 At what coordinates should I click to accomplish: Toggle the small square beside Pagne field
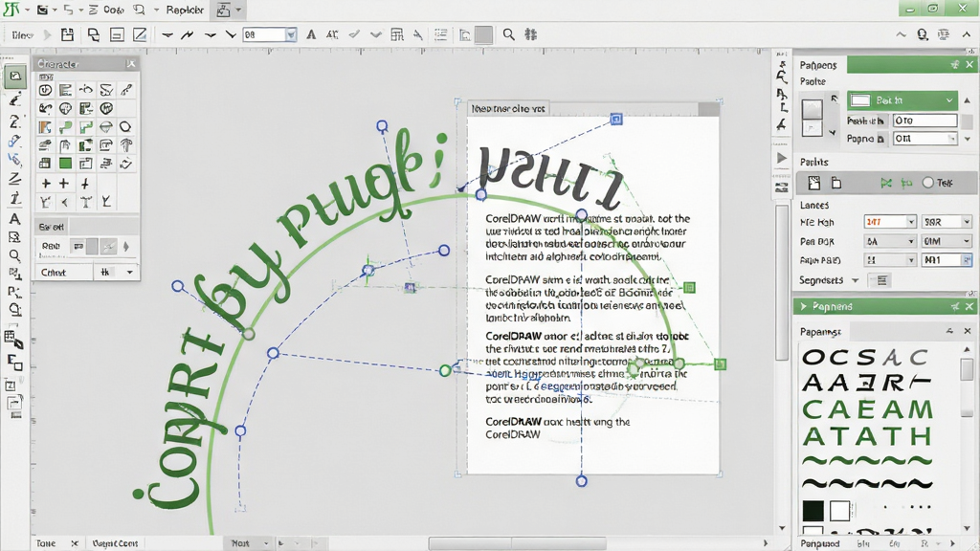880,139
